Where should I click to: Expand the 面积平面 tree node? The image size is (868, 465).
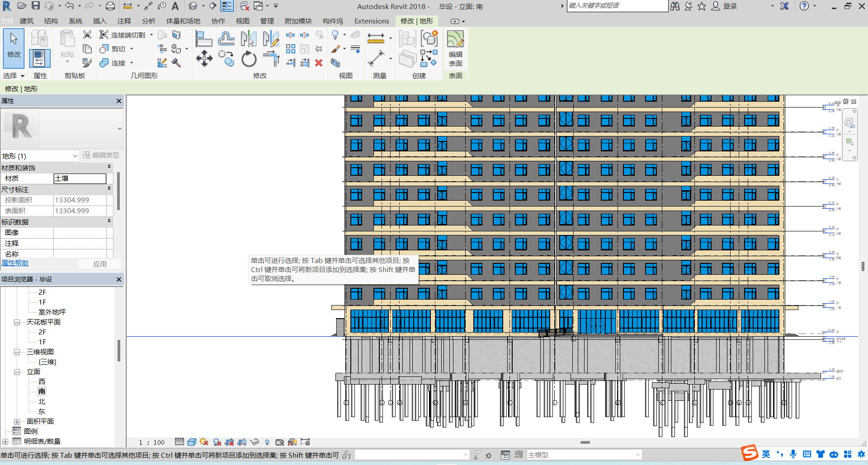pos(17,422)
